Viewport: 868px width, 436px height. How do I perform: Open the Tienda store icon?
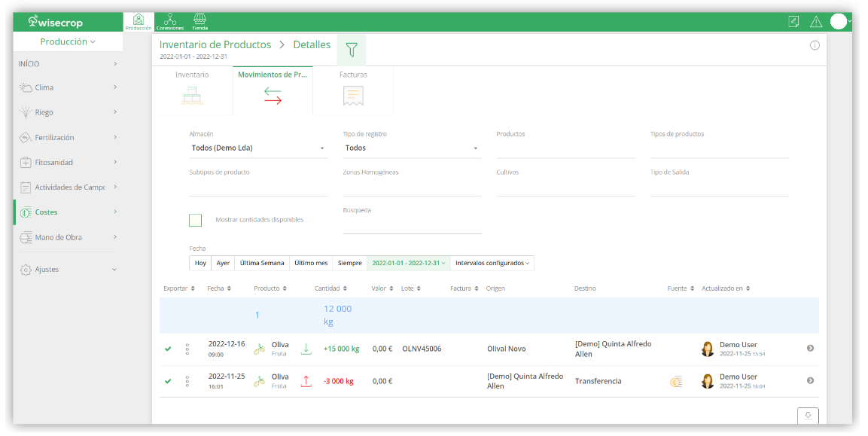click(x=199, y=22)
